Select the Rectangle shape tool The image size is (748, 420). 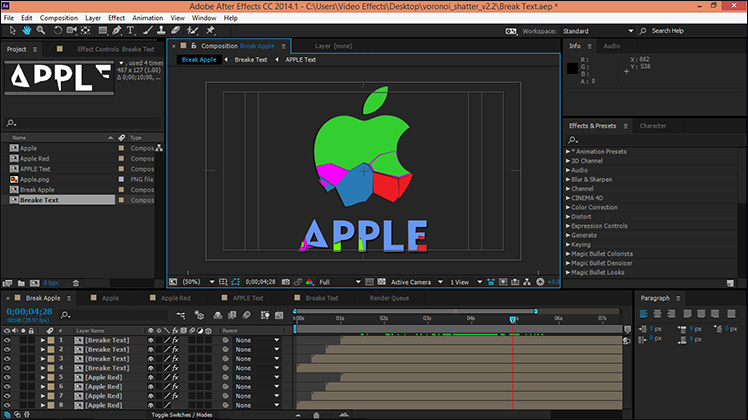click(103, 31)
